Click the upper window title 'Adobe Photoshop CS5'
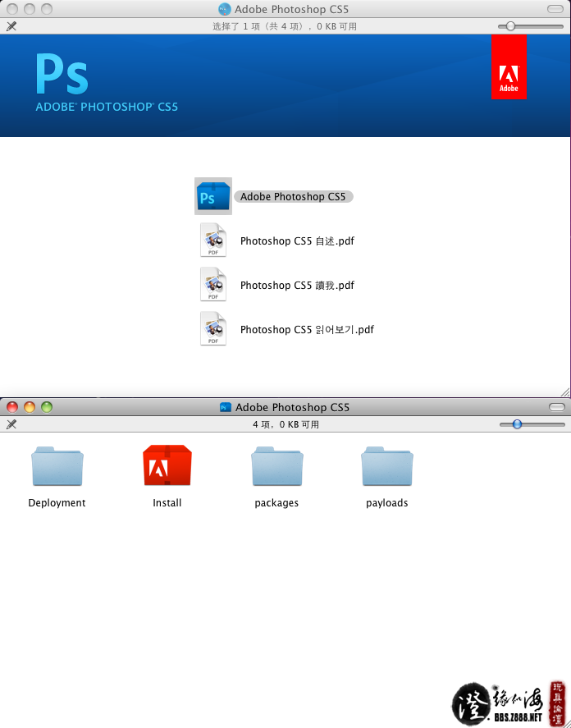The image size is (571, 728). pyautogui.click(x=291, y=9)
